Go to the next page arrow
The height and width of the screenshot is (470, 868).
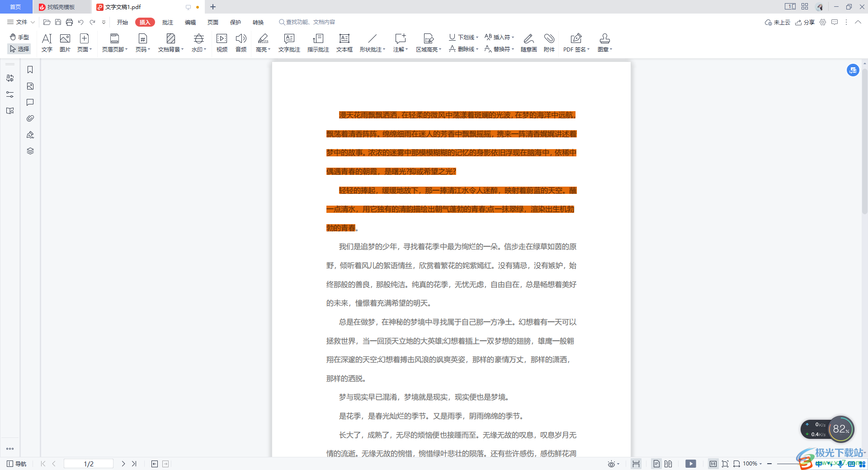tap(123, 464)
